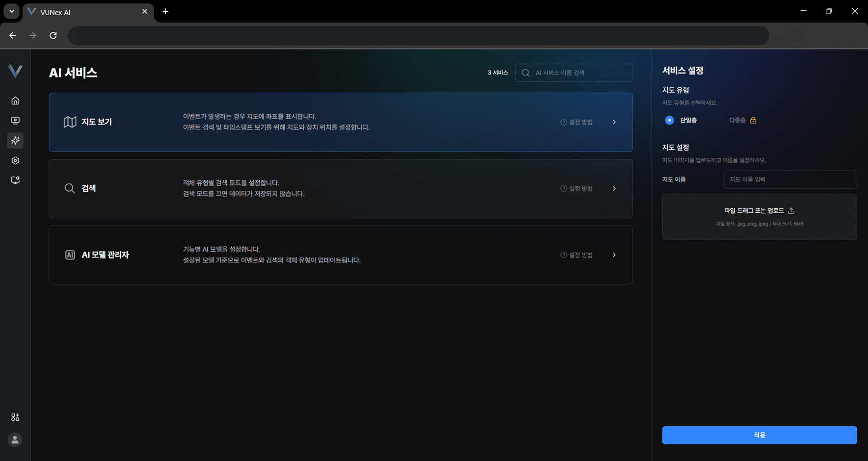Open the live video monitor sidebar icon
Image resolution: width=868 pixels, height=461 pixels.
(15, 121)
